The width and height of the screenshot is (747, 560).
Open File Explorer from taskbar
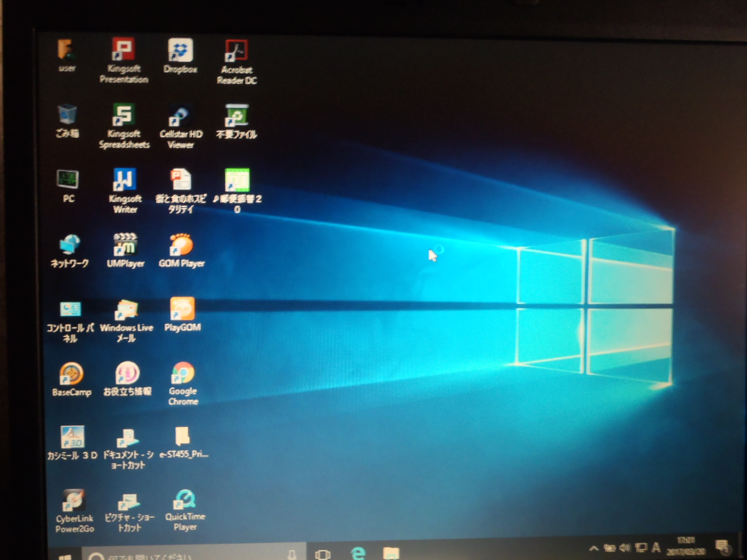pos(391,553)
